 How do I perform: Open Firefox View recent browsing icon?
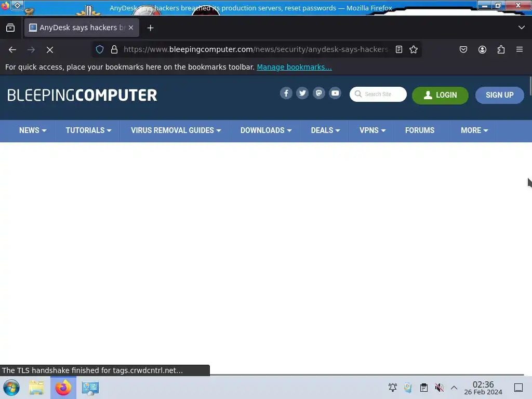[10, 28]
